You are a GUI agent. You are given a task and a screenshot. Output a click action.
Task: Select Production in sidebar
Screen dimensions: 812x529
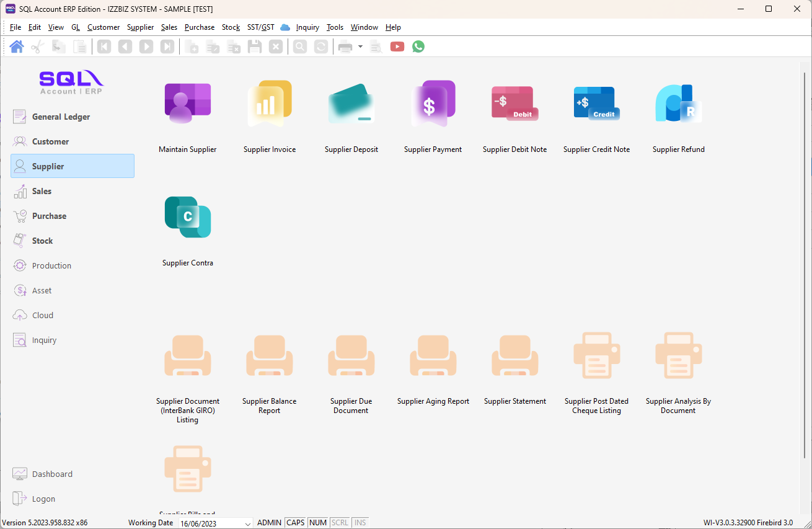(73, 265)
